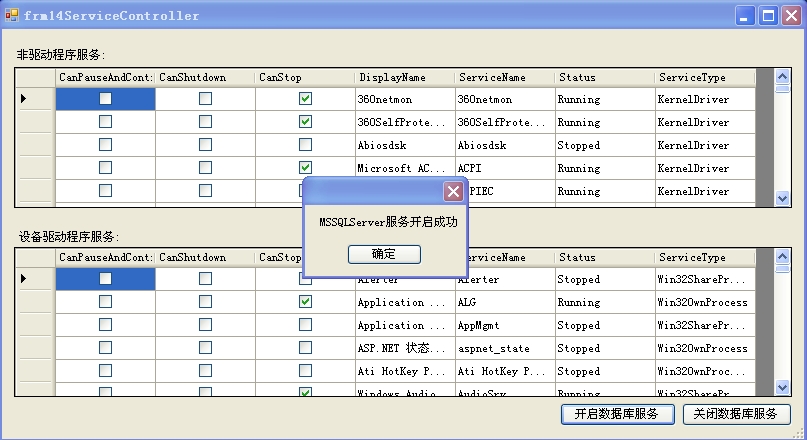The image size is (807, 440).
Task: Toggle CanStop checkbox for Microsoft AC row
Action: (305, 167)
